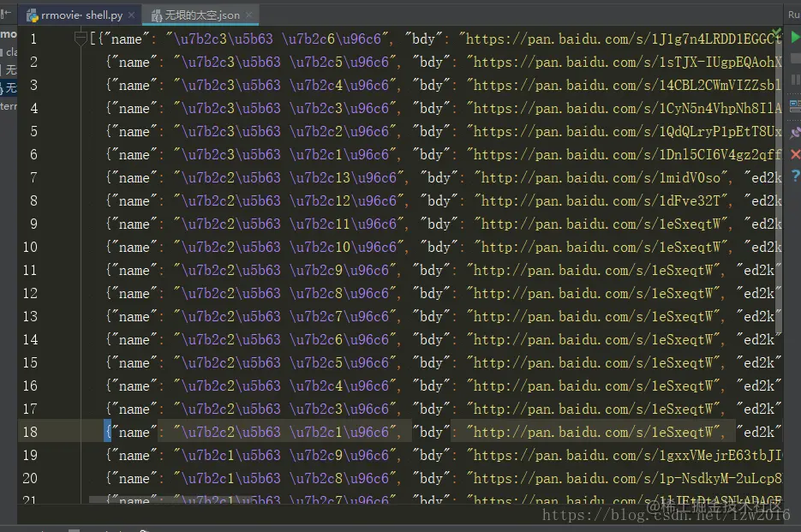Viewport: 801px width, 532px height.
Task: Close the rrmovie· shell.py tab
Action: point(132,15)
